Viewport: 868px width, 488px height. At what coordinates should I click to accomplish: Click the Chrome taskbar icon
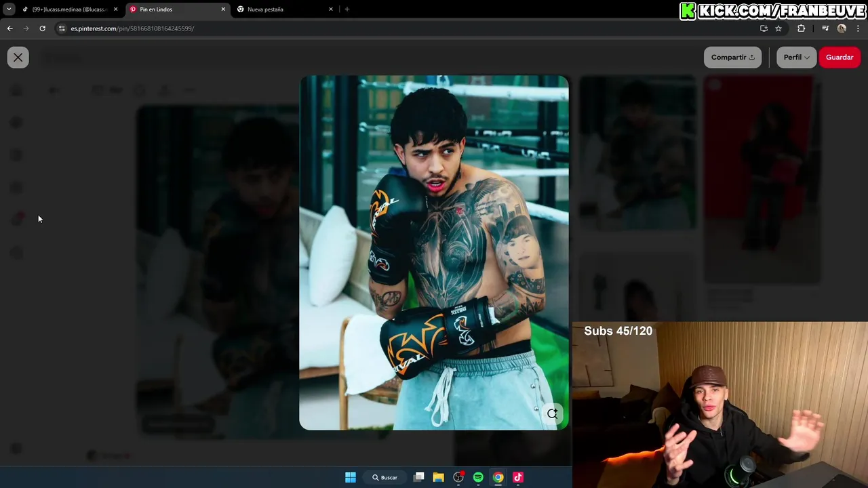coord(498,478)
